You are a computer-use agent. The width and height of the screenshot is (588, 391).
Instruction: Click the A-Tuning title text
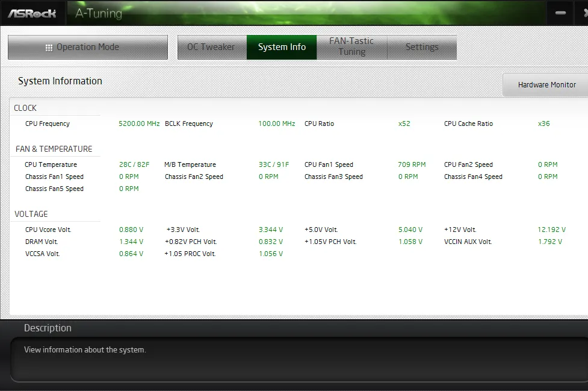pos(99,13)
